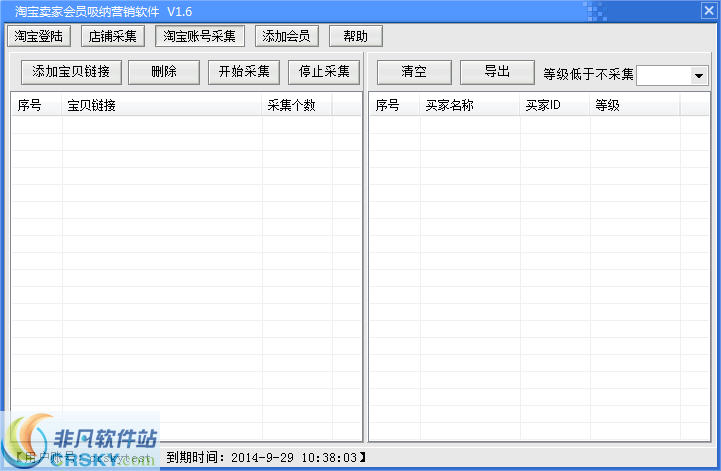
Task: Open the 淘宝登陆 tab
Action: tap(39, 36)
